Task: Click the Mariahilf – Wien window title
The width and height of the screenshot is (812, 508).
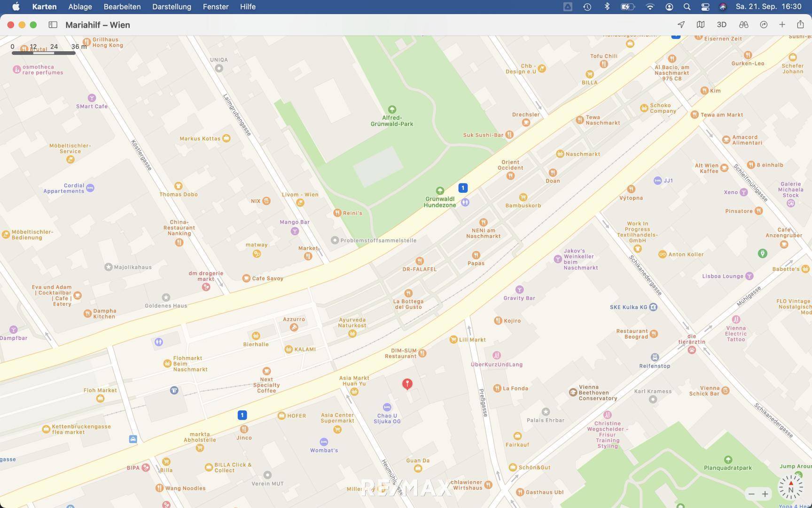Action: point(98,25)
